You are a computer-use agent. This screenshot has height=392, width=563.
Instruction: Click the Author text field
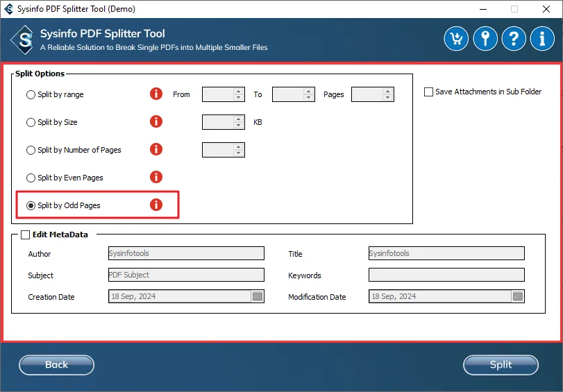tap(186, 253)
